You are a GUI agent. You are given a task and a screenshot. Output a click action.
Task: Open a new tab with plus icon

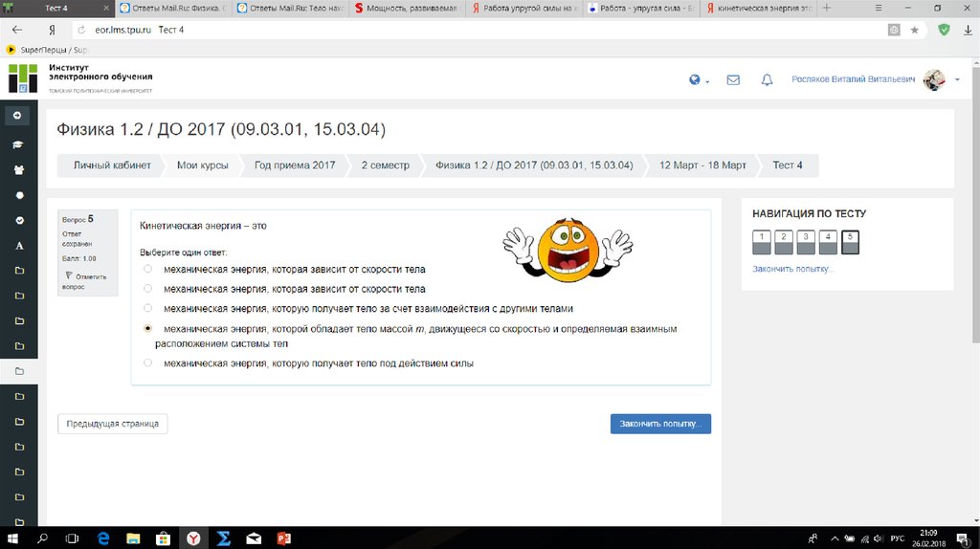[x=826, y=8]
